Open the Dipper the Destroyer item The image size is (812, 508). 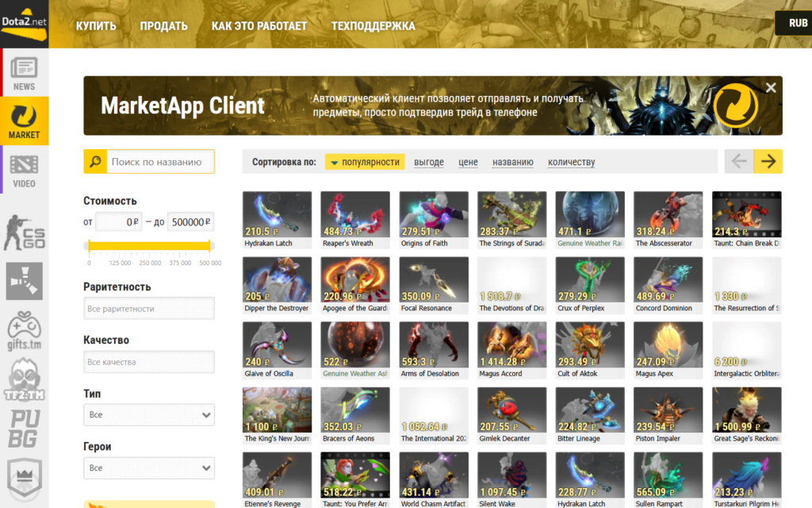(277, 285)
